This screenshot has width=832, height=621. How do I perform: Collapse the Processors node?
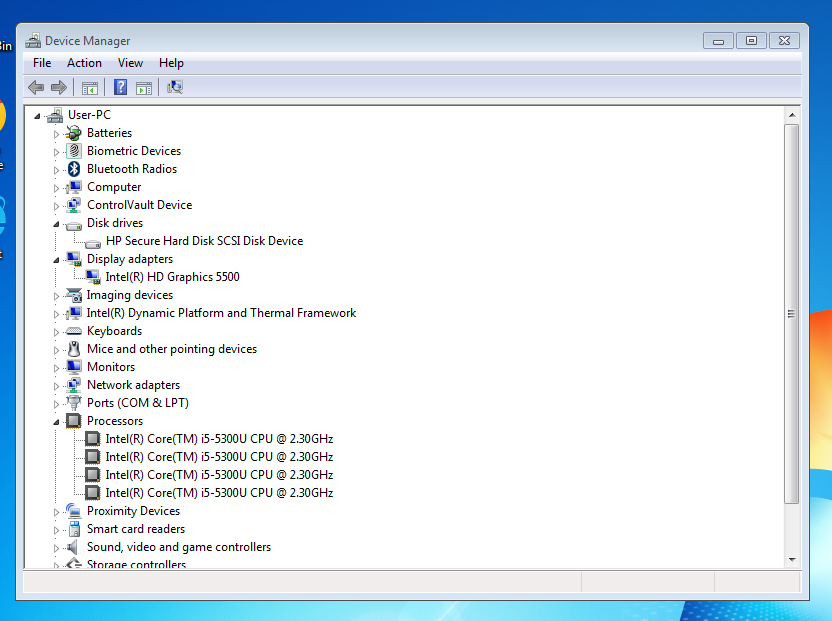(56, 422)
